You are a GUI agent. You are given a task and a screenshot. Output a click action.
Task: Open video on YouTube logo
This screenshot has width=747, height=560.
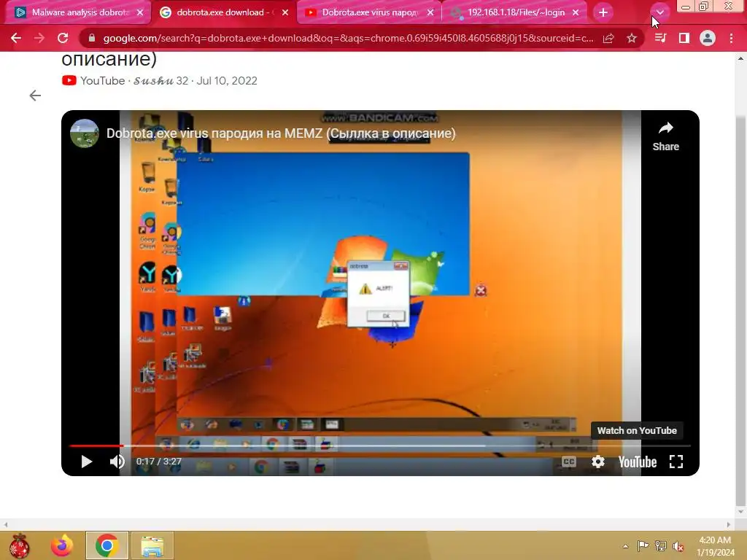tap(638, 462)
